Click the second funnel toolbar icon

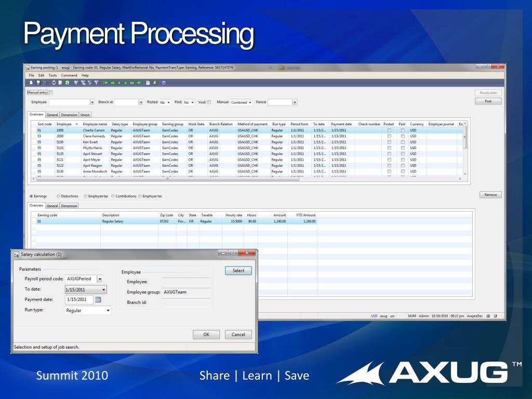pyautogui.click(x=83, y=83)
